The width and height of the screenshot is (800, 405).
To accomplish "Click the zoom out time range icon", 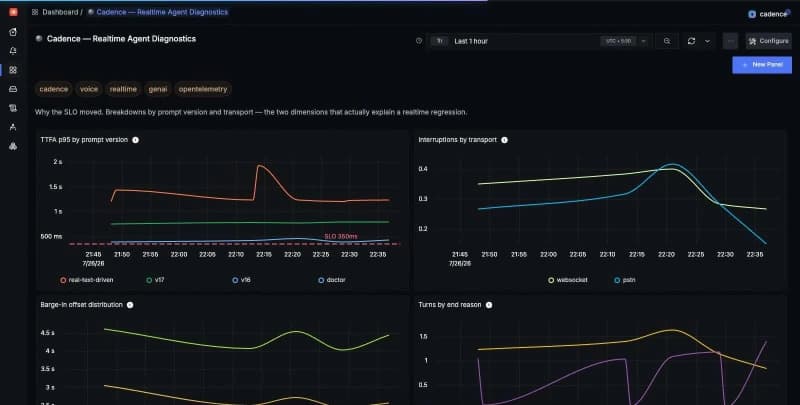I will coord(667,41).
